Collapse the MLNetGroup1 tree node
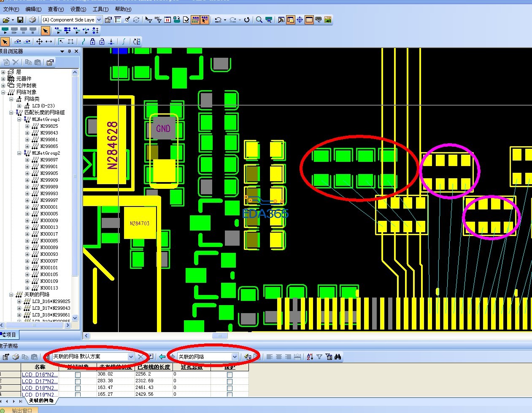 (19, 119)
